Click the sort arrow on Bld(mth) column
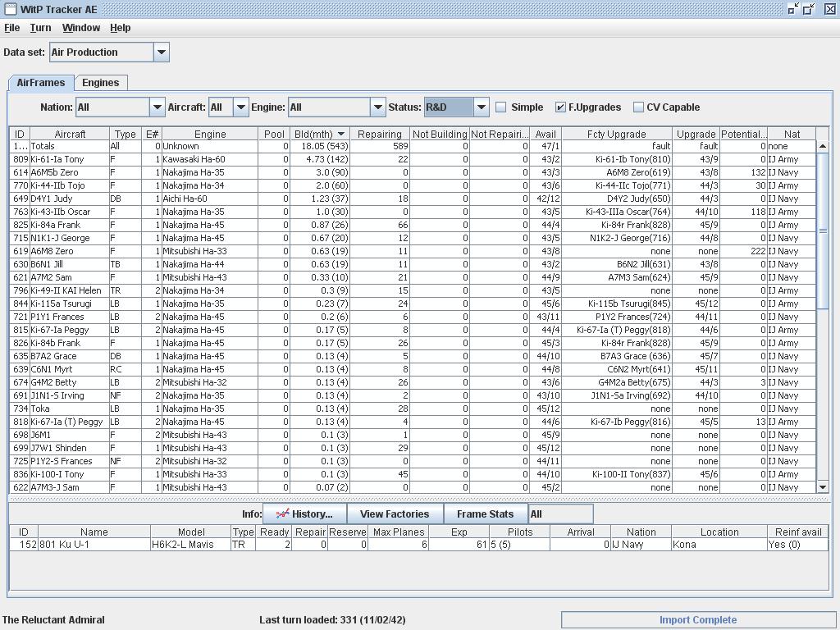The width and height of the screenshot is (840, 630). [x=340, y=134]
